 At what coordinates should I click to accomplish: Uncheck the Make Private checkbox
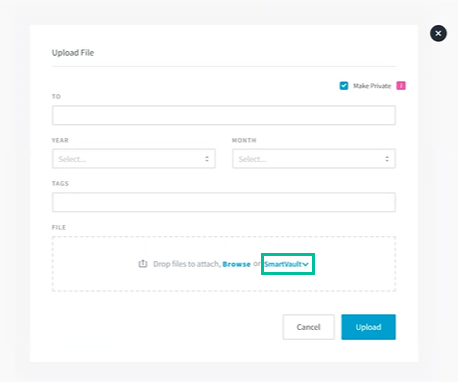344,86
